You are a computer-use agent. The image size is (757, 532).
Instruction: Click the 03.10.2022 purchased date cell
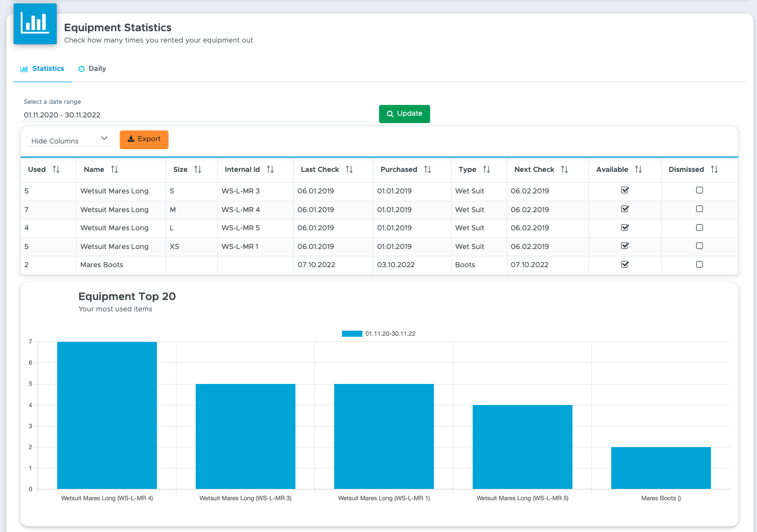[x=412, y=265]
